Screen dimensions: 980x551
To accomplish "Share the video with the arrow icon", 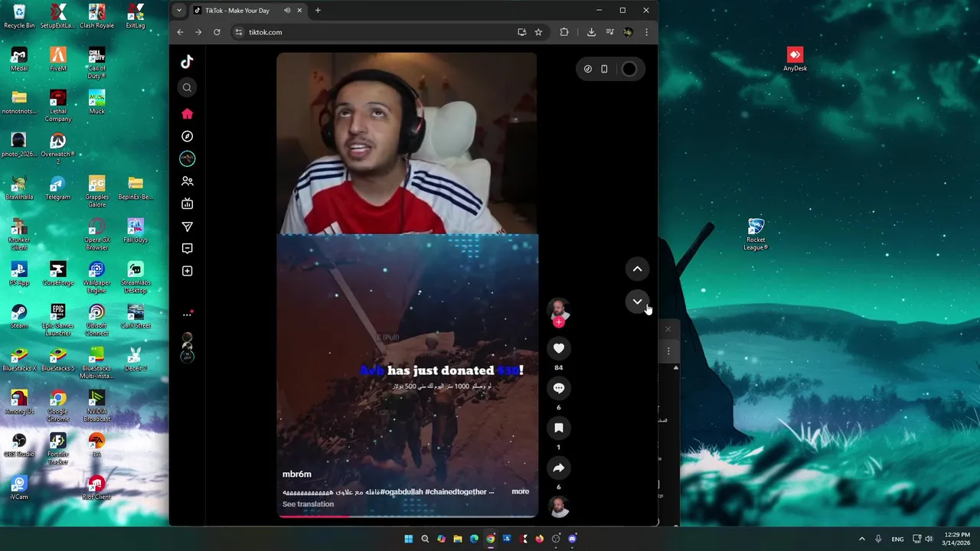I will pyautogui.click(x=559, y=468).
